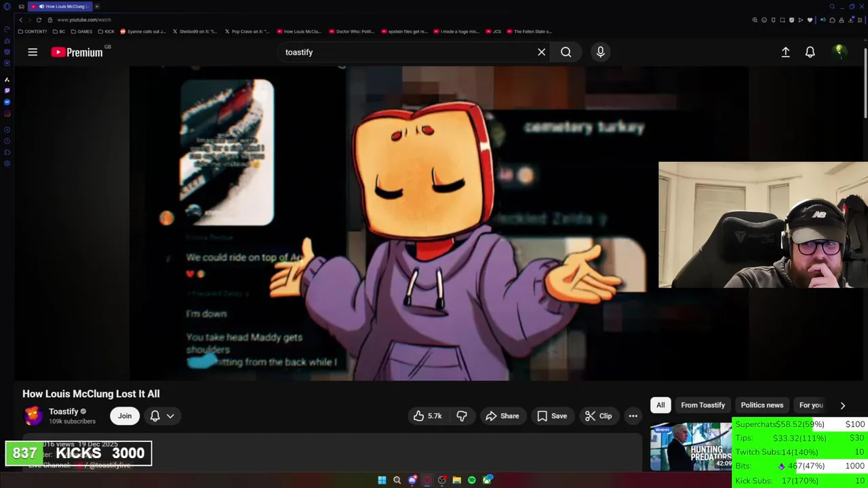
Task: Visit the Toastify channel name link
Action: (x=64, y=411)
